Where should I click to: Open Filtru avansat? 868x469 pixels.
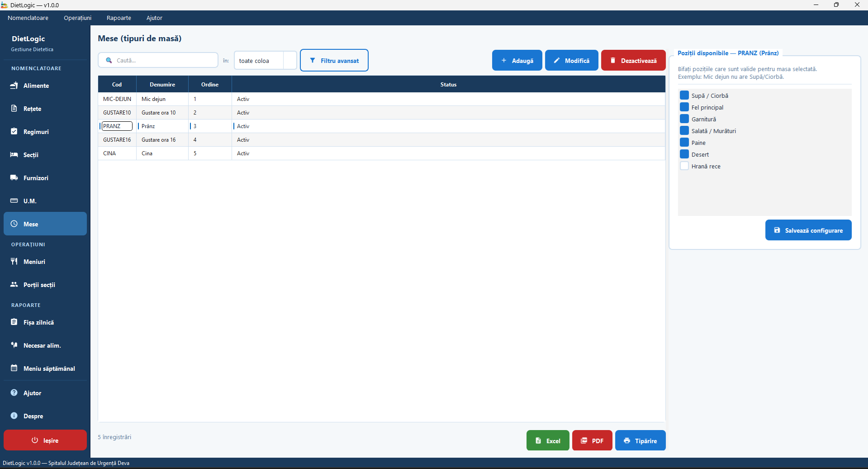tap(334, 60)
